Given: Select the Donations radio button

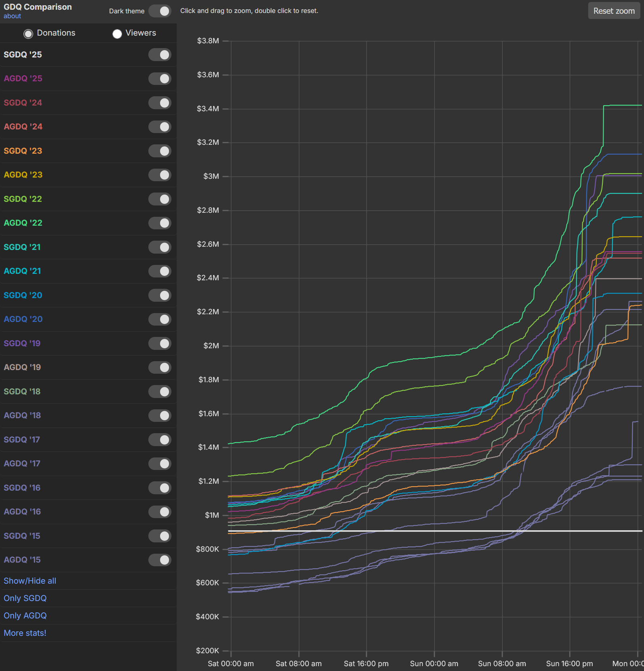Looking at the screenshot, I should pos(28,34).
